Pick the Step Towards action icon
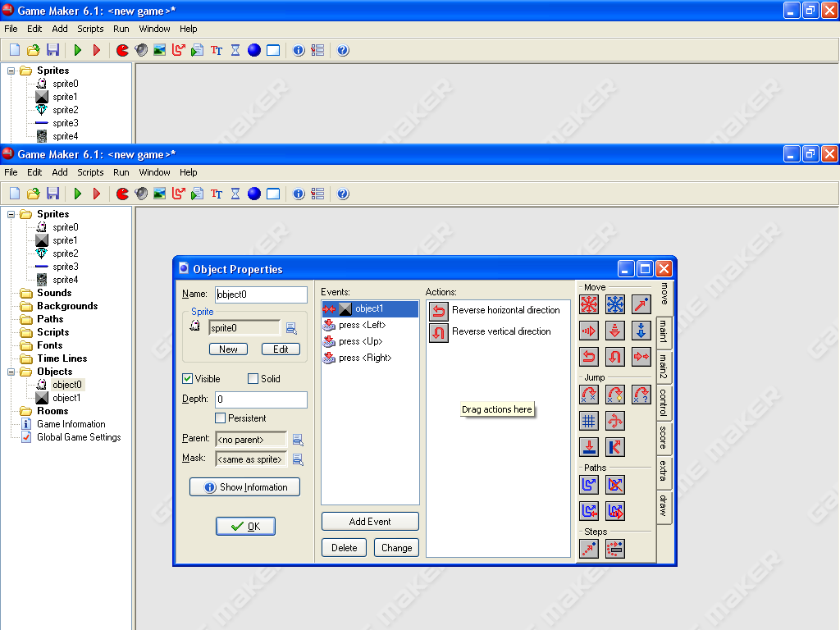 coord(589,549)
